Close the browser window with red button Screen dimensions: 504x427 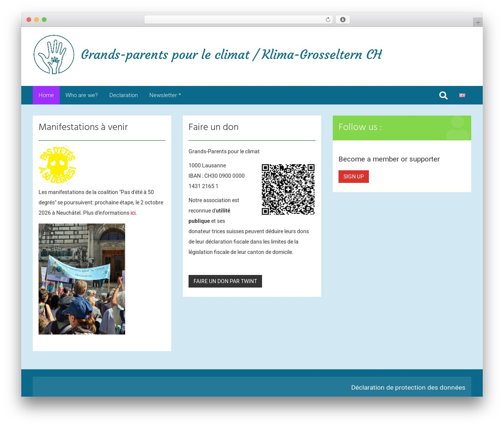pos(29,20)
